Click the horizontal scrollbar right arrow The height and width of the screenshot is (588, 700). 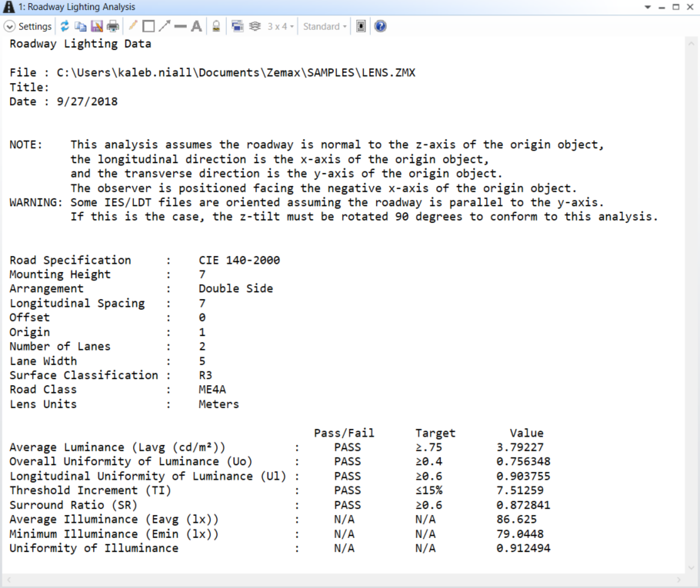(x=679, y=580)
